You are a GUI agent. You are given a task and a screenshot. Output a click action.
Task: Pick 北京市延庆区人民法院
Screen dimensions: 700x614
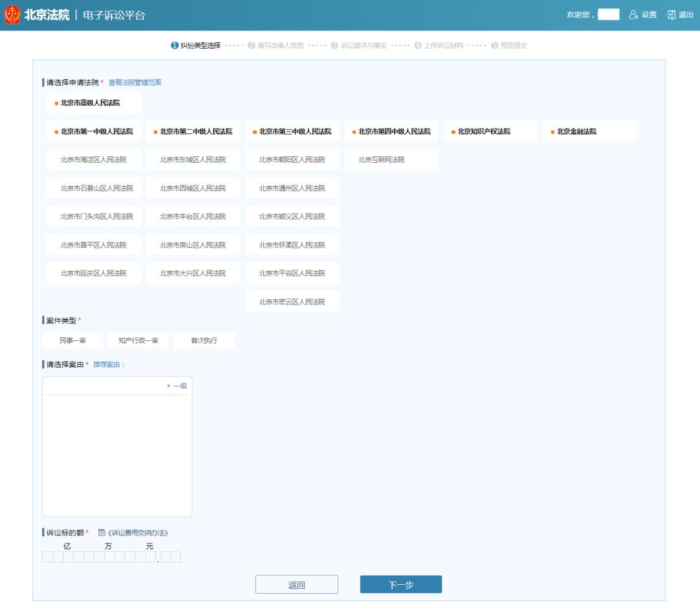94,273
